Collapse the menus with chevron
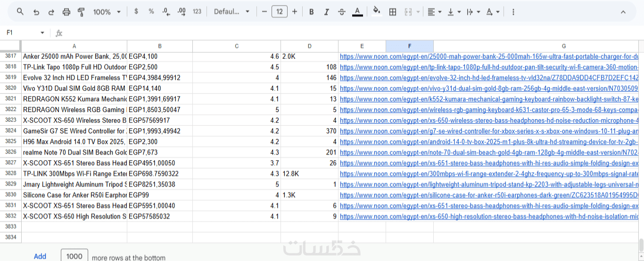644x261 pixels. click(x=623, y=12)
